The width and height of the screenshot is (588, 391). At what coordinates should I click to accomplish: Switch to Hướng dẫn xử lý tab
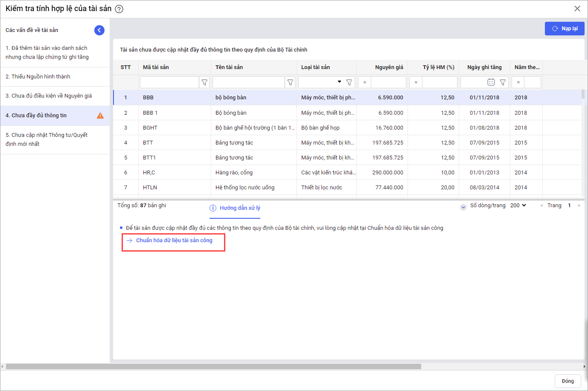tap(235, 208)
